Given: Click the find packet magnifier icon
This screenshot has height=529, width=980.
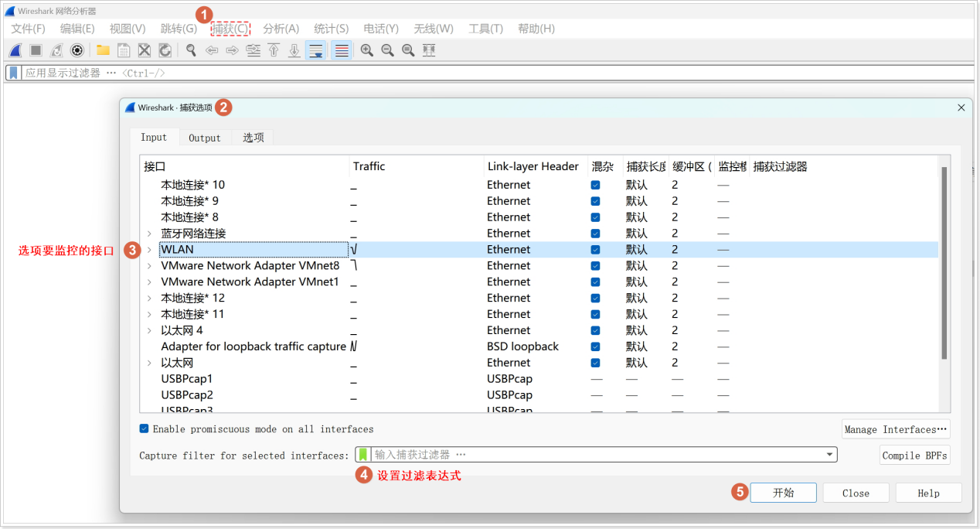Looking at the screenshot, I should tap(190, 50).
